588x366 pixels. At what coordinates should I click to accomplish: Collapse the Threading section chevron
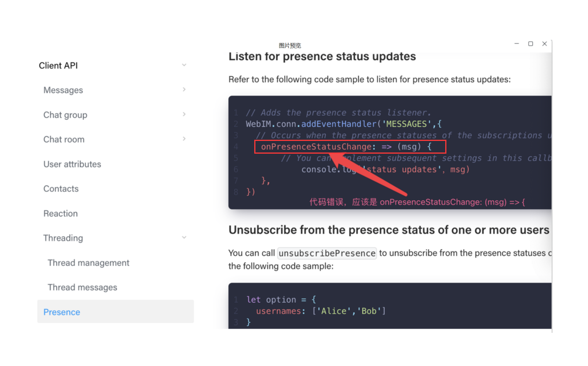click(x=184, y=237)
